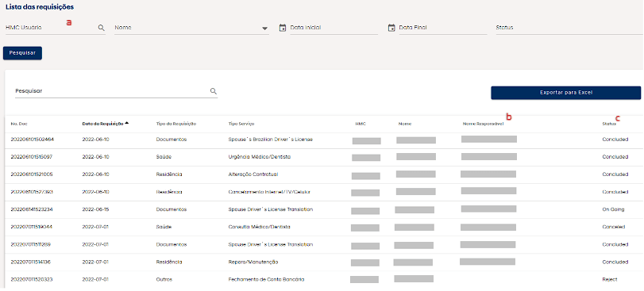Click the Data Inicial date field
The image size is (644, 291).
[334, 28]
